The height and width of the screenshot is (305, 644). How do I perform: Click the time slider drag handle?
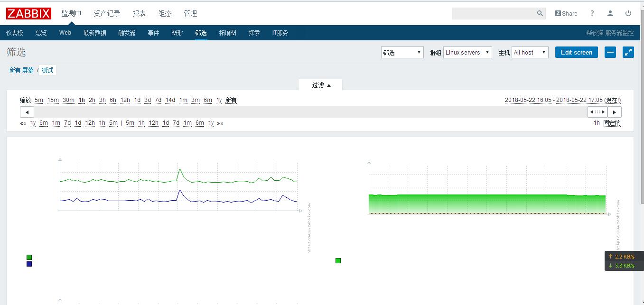tap(597, 112)
